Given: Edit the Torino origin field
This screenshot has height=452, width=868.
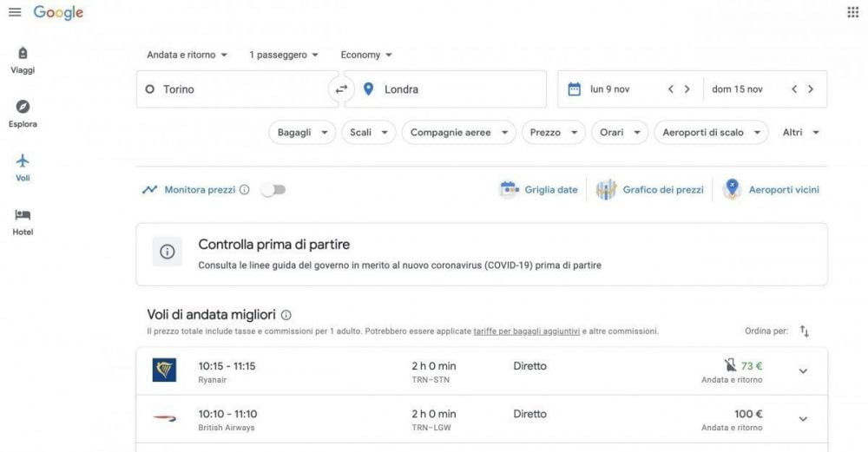Looking at the screenshot, I should [x=237, y=89].
